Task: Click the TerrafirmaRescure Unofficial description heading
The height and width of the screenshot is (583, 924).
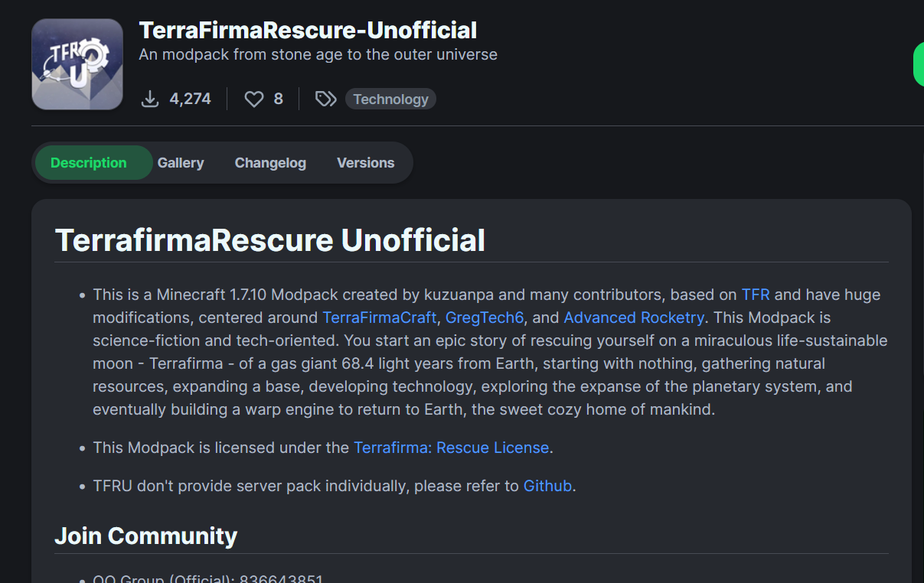Action: tap(270, 240)
